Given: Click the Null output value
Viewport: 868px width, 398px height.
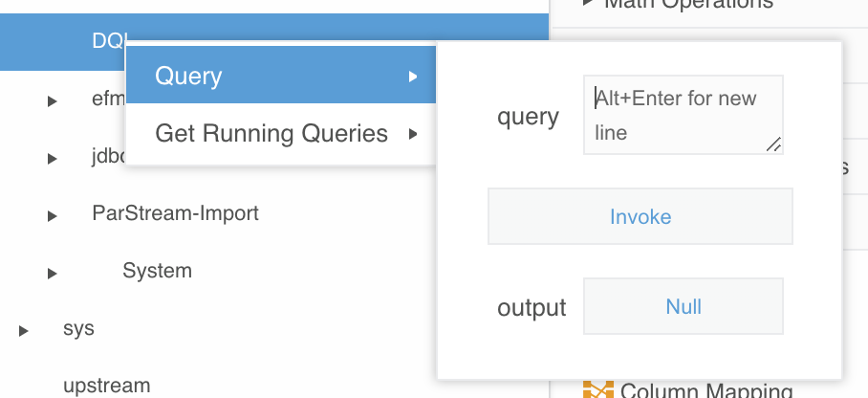Looking at the screenshot, I should [x=684, y=307].
